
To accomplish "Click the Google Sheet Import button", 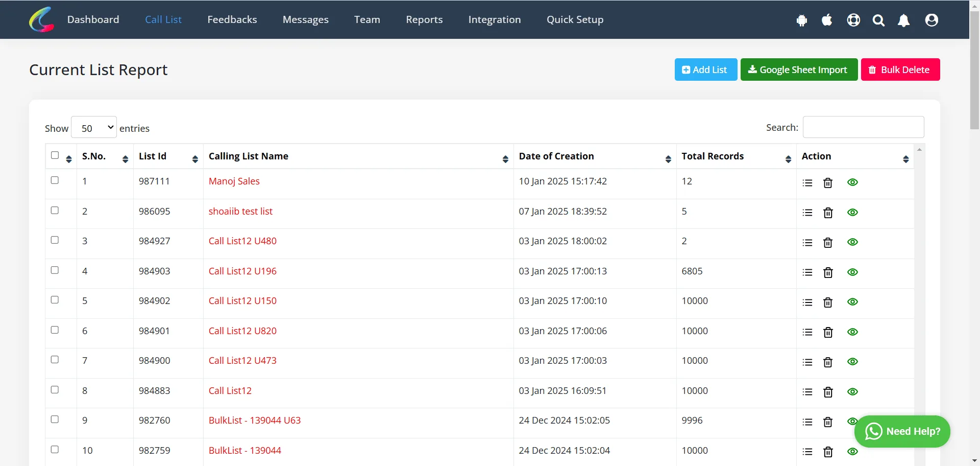I will [799, 69].
